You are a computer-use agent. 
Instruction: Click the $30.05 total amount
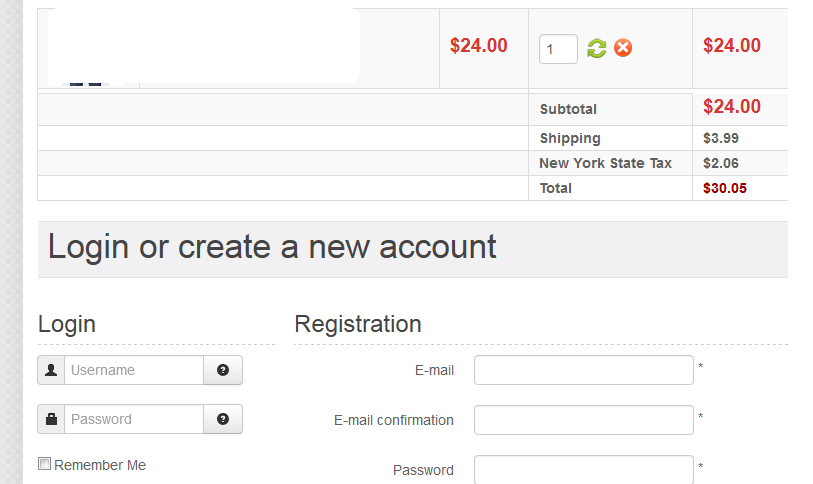coord(725,188)
